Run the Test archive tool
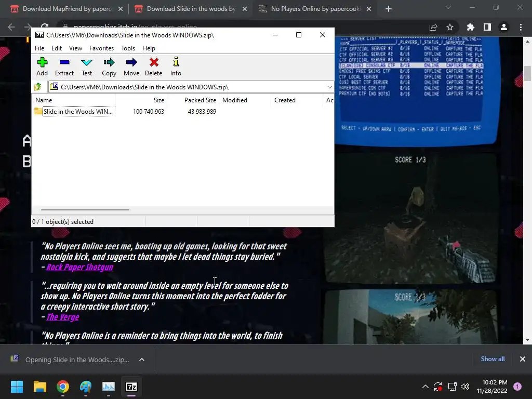The image size is (532, 399). tap(87, 67)
